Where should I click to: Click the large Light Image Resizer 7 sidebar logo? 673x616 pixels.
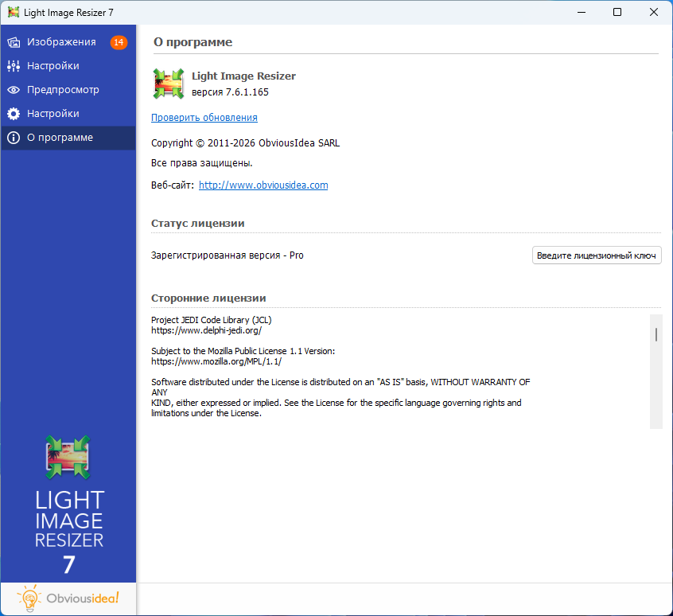tap(68, 505)
